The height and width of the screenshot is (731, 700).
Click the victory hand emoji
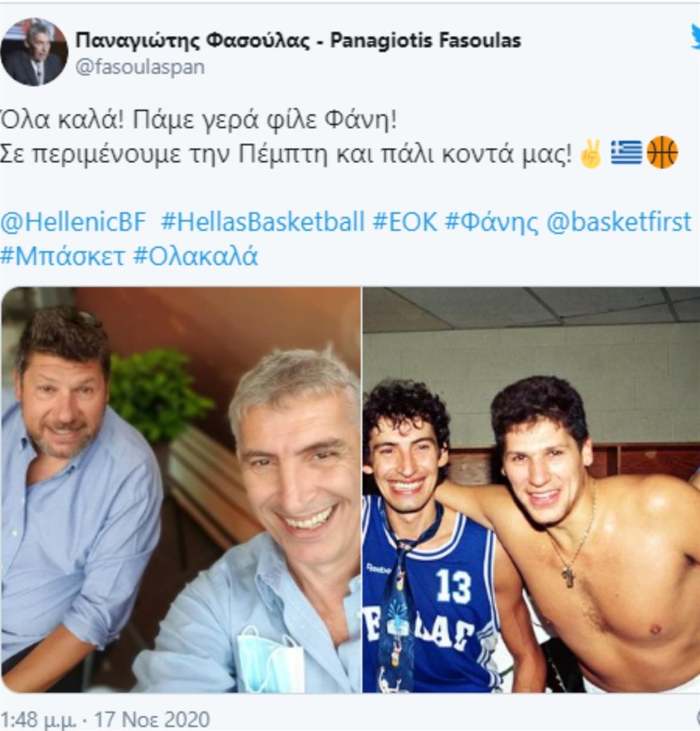point(591,153)
